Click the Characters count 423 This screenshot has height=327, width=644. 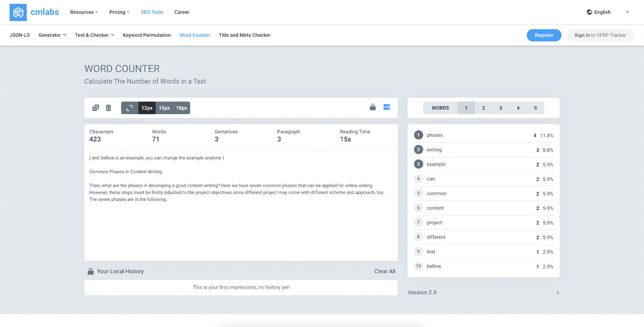[x=95, y=139]
